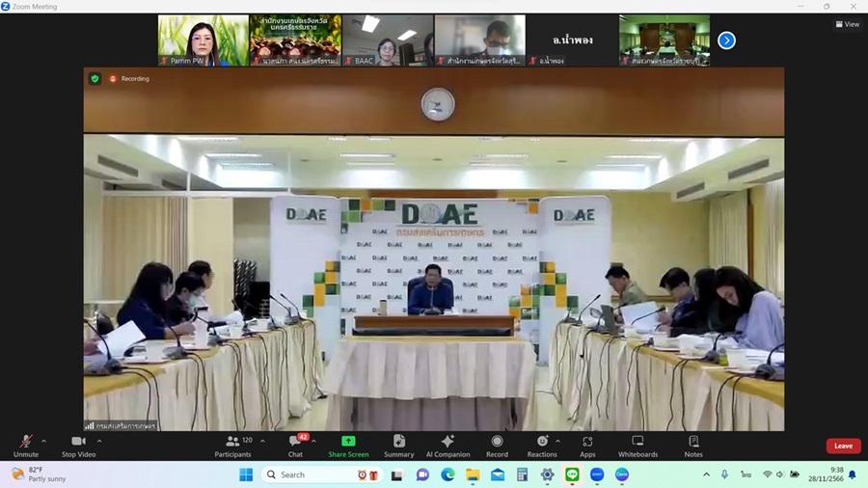
Task: Open Zoom Apps
Action: click(587, 446)
